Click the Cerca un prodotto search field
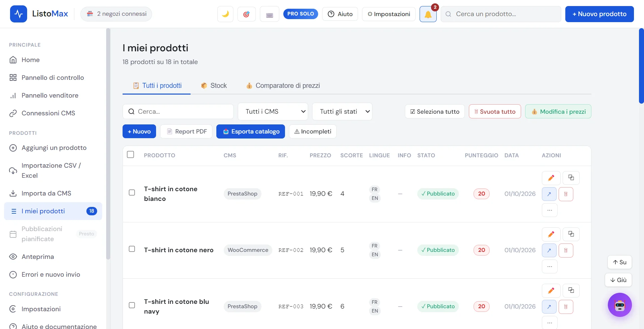The image size is (644, 329). [501, 14]
